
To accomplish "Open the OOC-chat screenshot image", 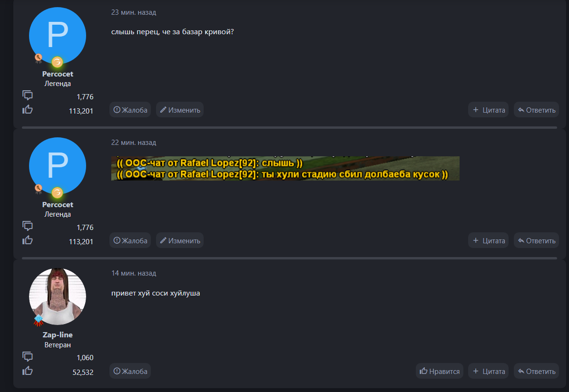I will point(285,169).
